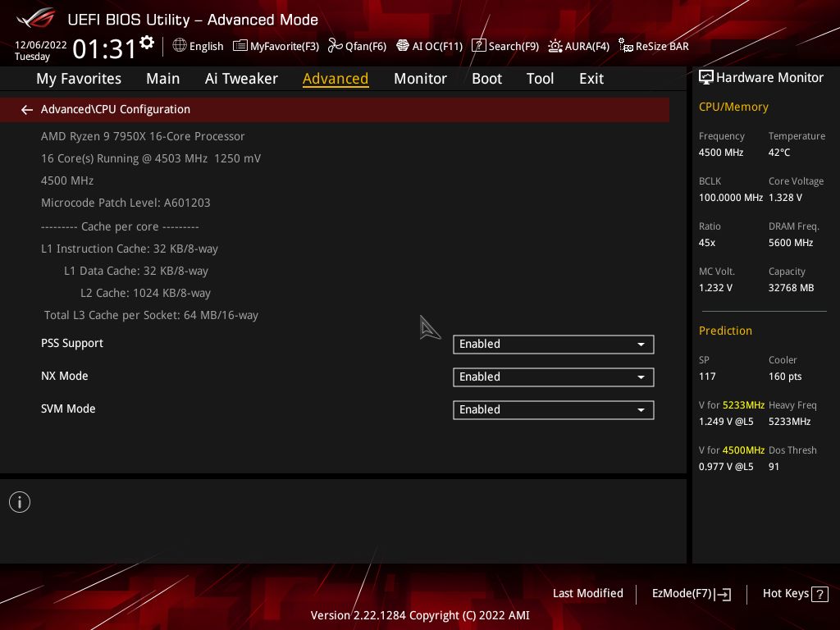Click the Search question mark icon

(x=478, y=46)
